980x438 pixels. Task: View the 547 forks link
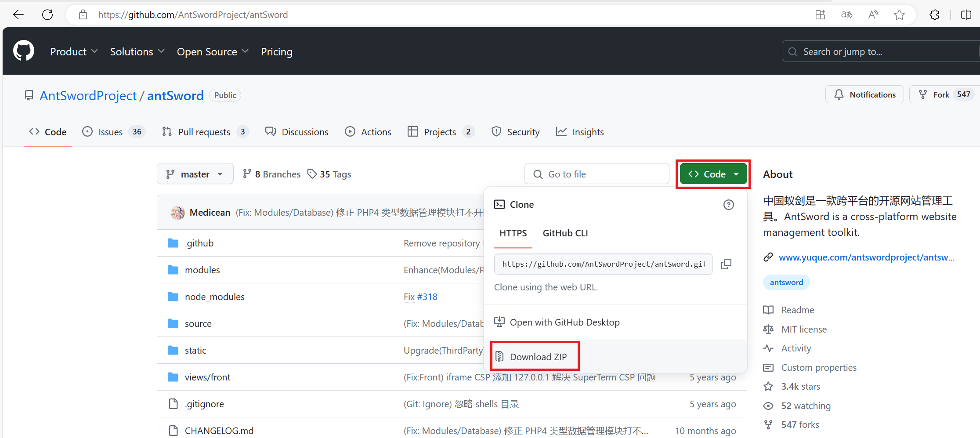pos(800,424)
